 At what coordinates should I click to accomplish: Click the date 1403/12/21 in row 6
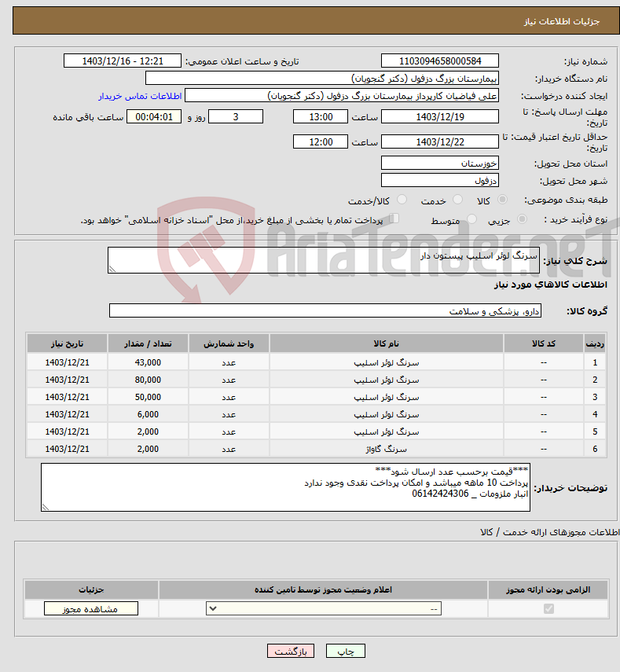[x=68, y=449]
